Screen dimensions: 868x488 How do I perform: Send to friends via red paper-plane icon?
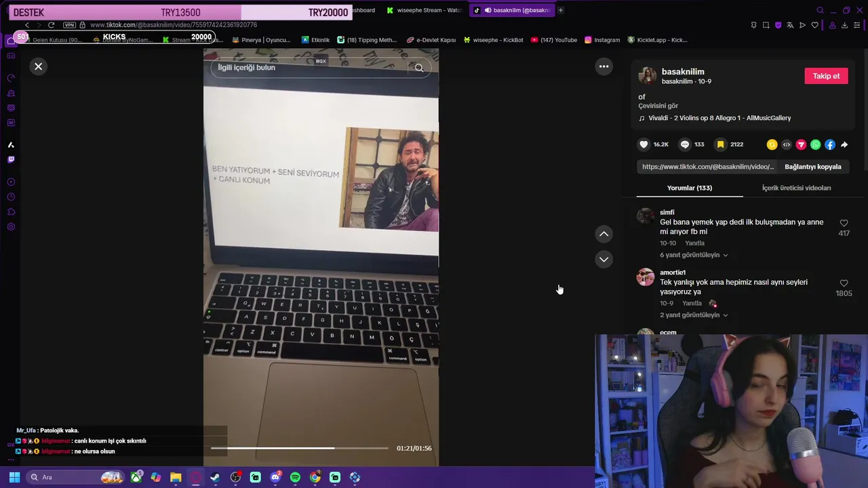coord(801,144)
